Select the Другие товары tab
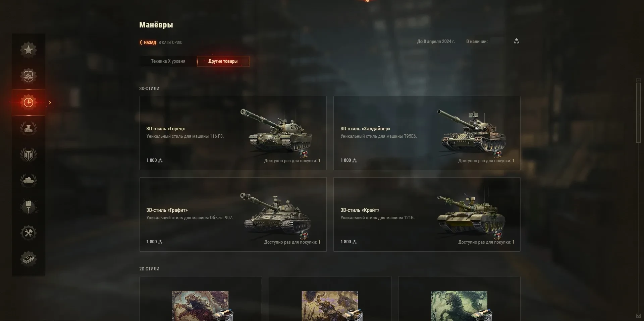The width and height of the screenshot is (644, 321). point(223,61)
